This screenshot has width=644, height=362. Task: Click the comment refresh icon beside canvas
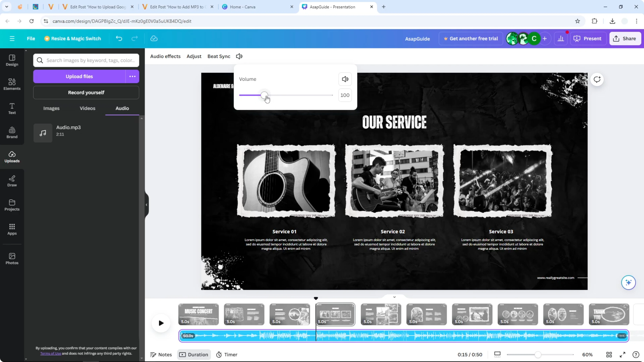pos(597,79)
